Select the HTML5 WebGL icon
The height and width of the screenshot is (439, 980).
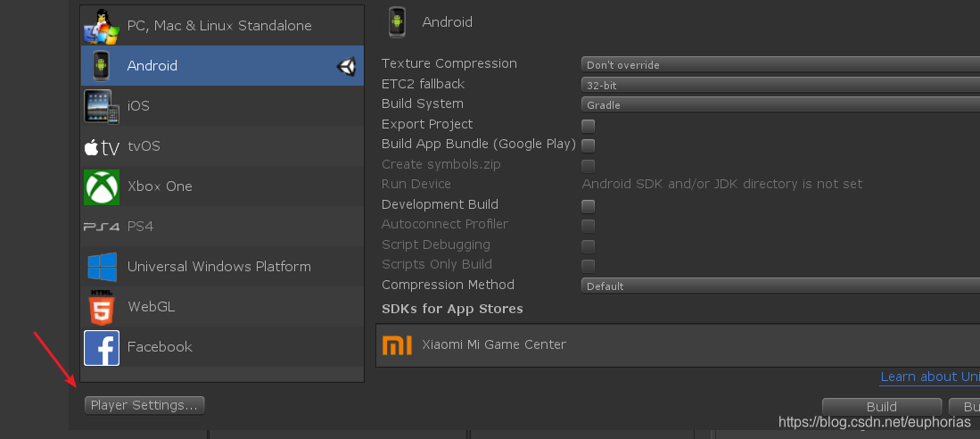[x=101, y=307]
